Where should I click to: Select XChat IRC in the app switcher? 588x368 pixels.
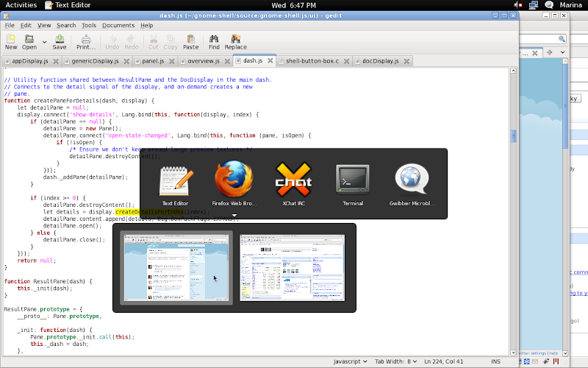[293, 183]
